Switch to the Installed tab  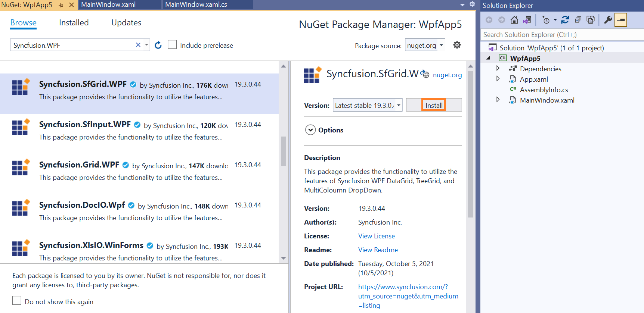click(74, 23)
